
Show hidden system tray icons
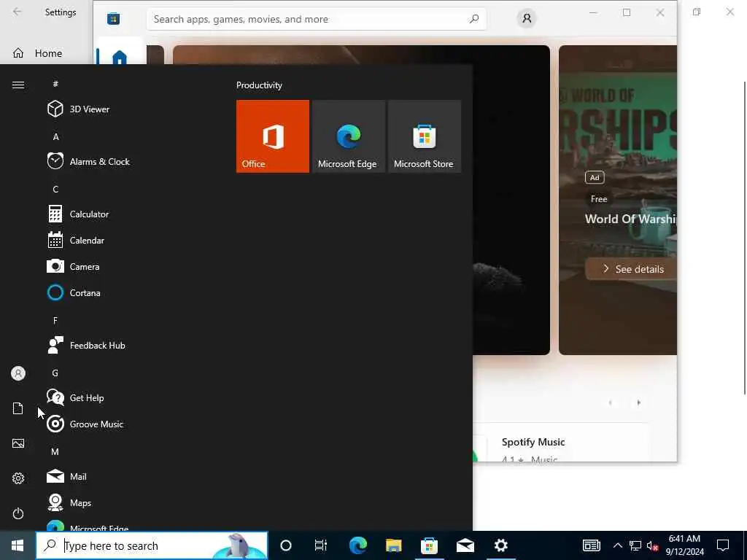point(617,545)
